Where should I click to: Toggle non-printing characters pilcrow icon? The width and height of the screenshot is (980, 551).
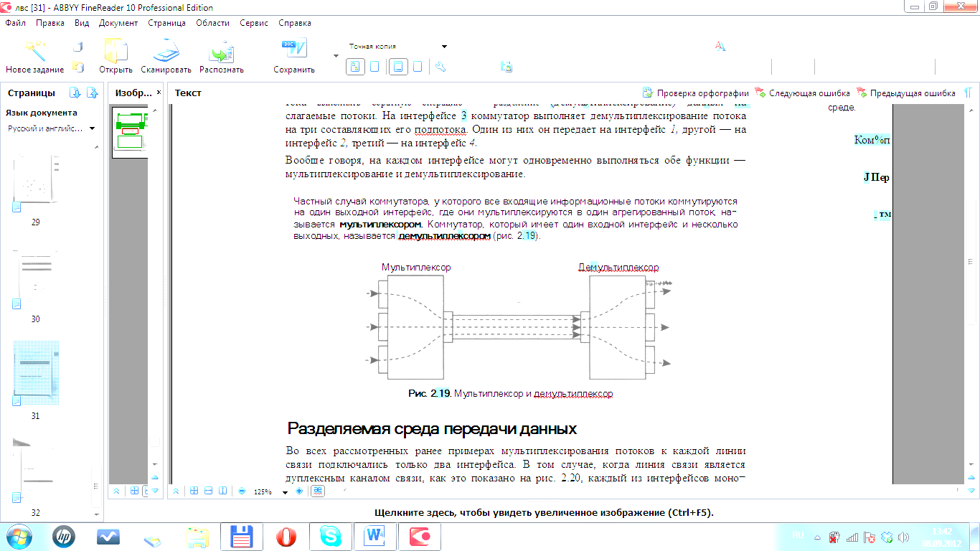click(x=968, y=93)
